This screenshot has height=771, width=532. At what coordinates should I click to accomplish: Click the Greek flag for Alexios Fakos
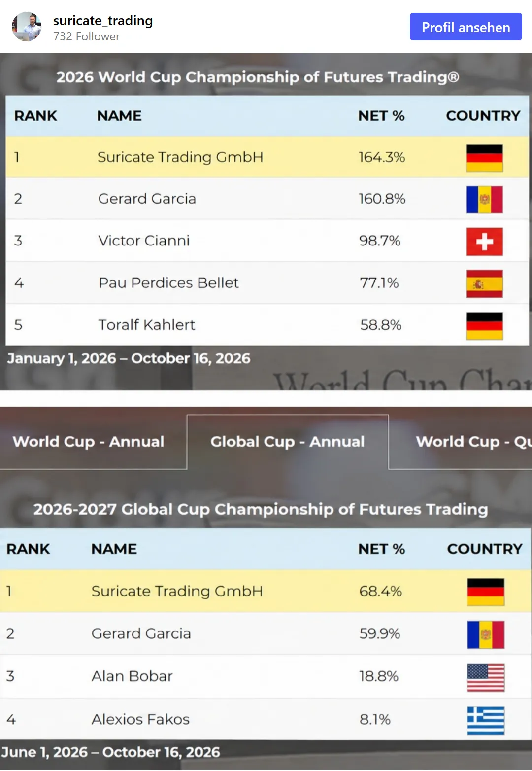[x=486, y=721]
